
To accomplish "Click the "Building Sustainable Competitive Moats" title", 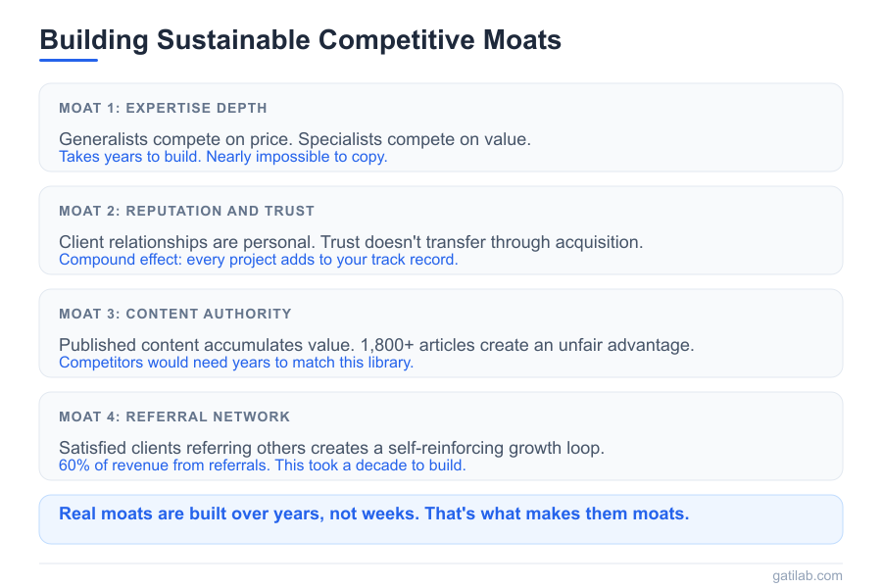I will click(x=300, y=40).
